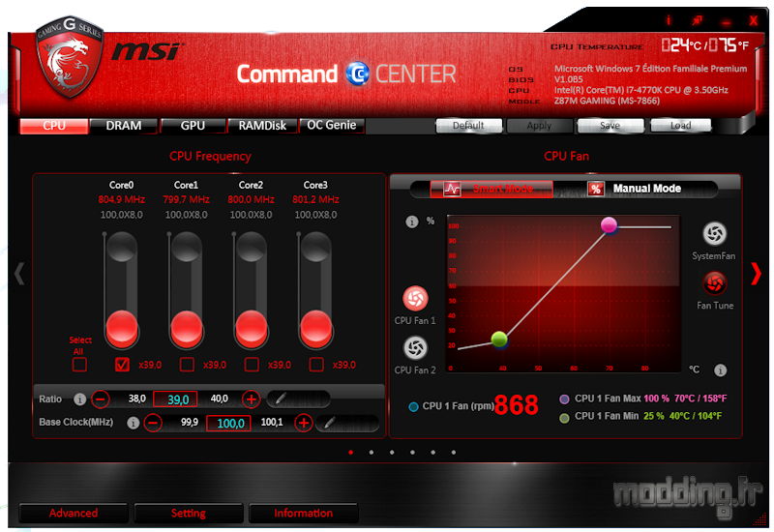Open the CPU tab

tap(54, 126)
